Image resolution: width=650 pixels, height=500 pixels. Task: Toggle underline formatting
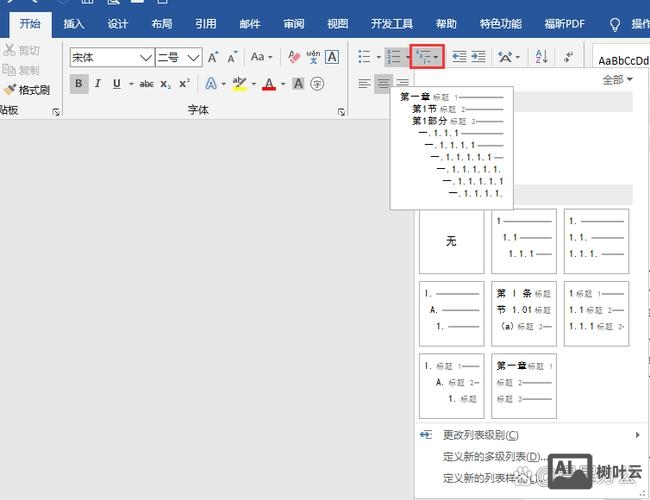point(117,84)
